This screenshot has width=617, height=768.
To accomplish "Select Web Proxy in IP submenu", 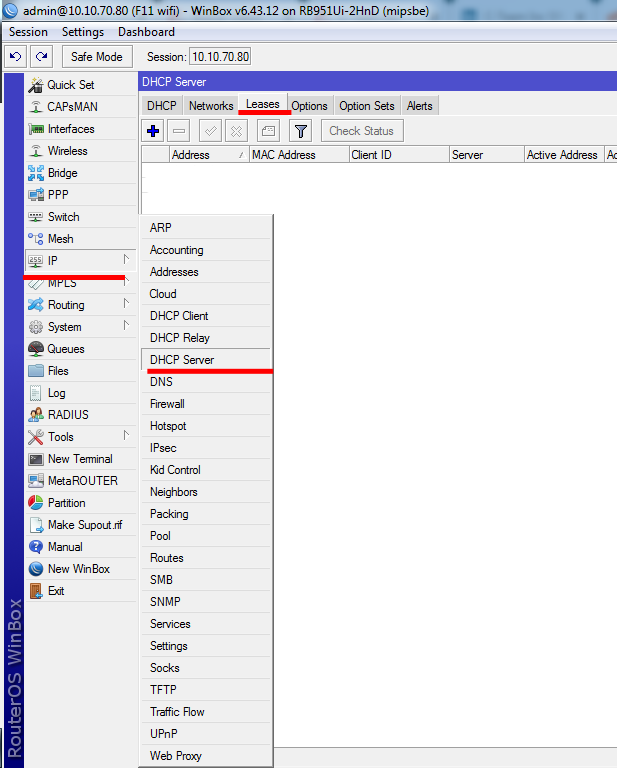I will (x=206, y=756).
